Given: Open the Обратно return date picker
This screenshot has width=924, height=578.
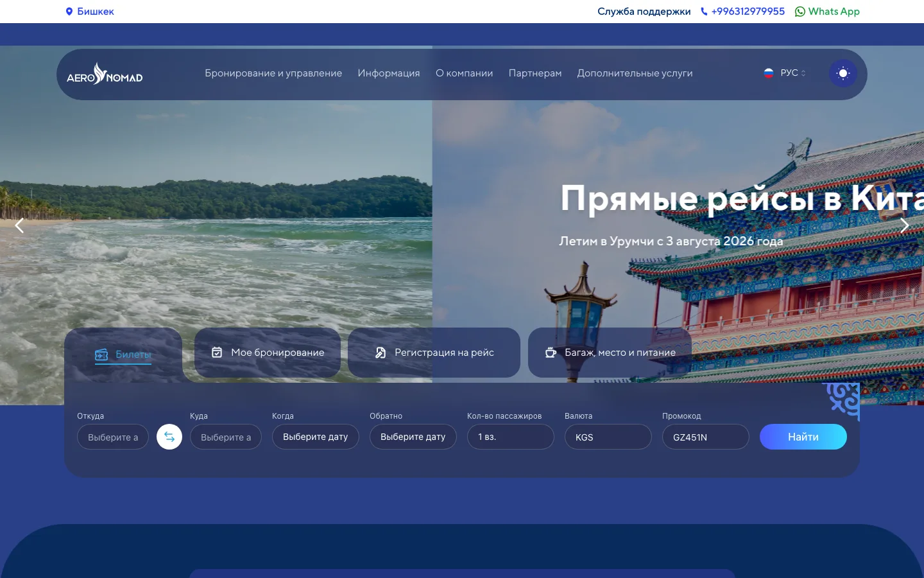Looking at the screenshot, I should click(413, 437).
